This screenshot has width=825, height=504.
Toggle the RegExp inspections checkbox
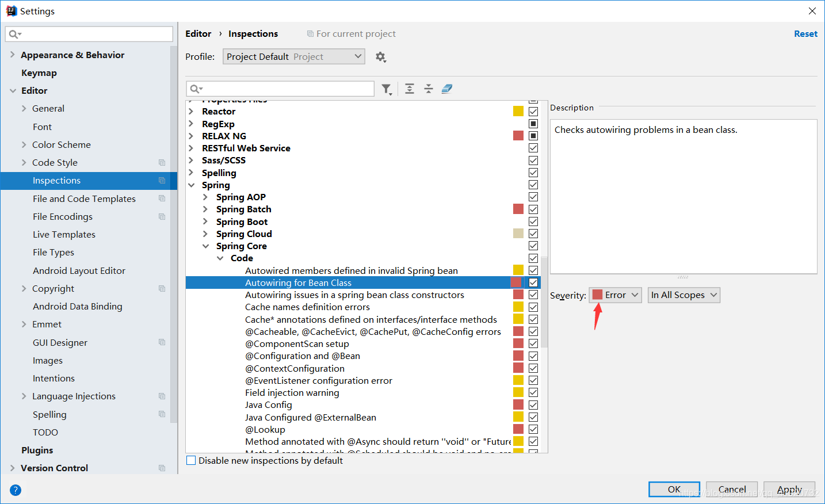click(533, 124)
